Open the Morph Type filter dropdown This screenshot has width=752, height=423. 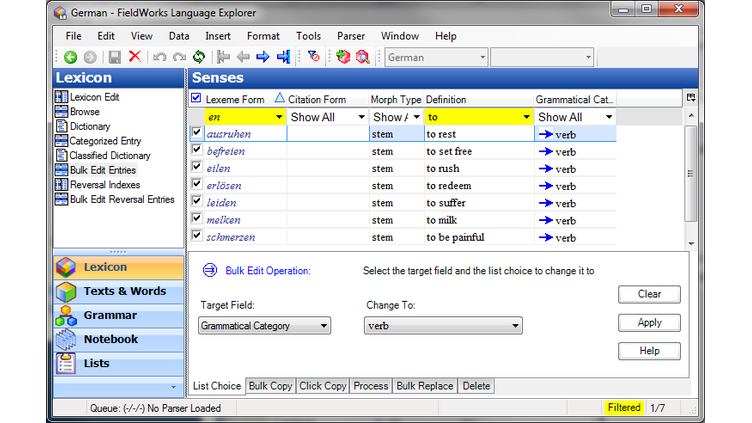coord(416,117)
